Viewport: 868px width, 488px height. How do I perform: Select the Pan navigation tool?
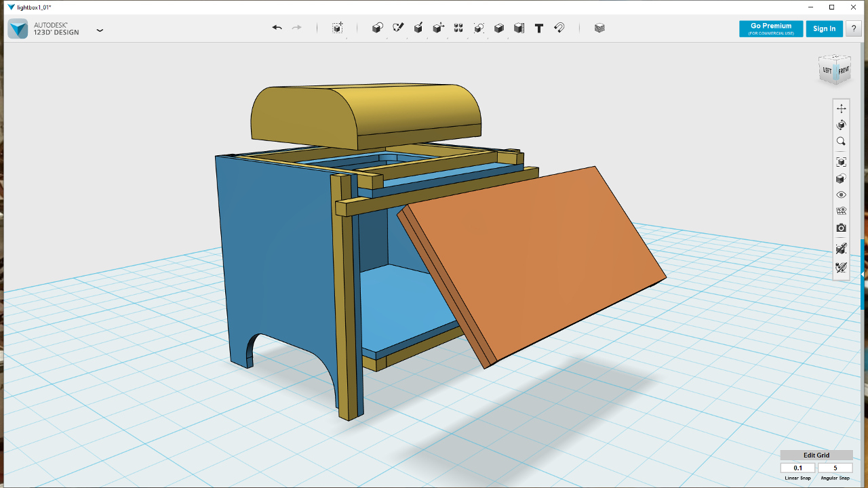point(842,108)
